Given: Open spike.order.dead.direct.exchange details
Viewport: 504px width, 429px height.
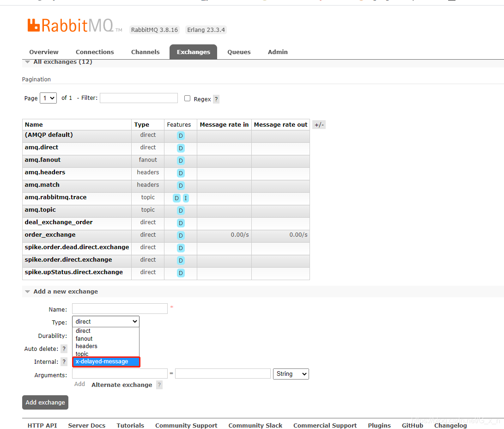Looking at the screenshot, I should pos(77,247).
